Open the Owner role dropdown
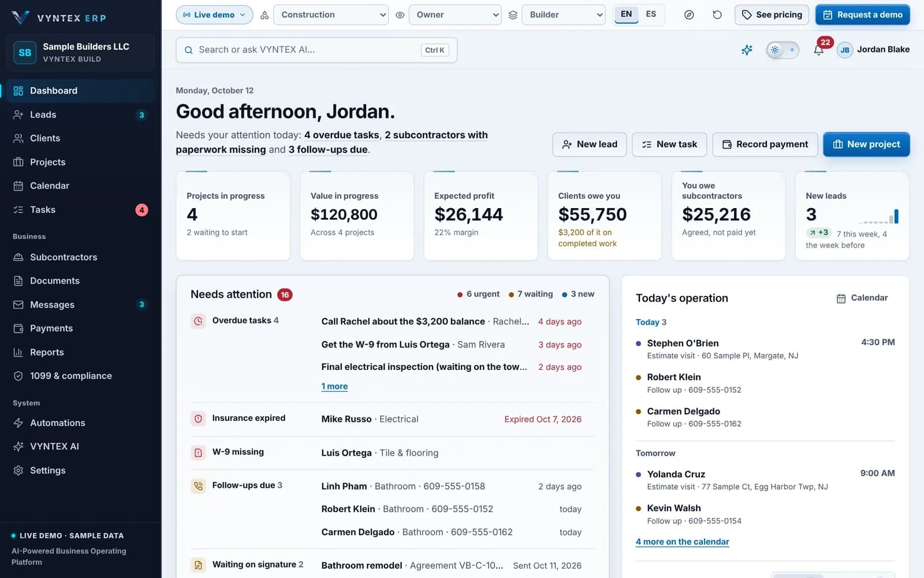This screenshot has height=578, width=924. (x=455, y=15)
